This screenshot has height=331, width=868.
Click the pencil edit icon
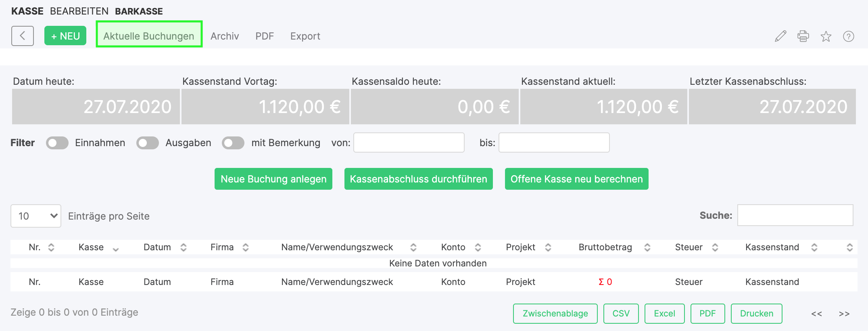[x=780, y=36]
